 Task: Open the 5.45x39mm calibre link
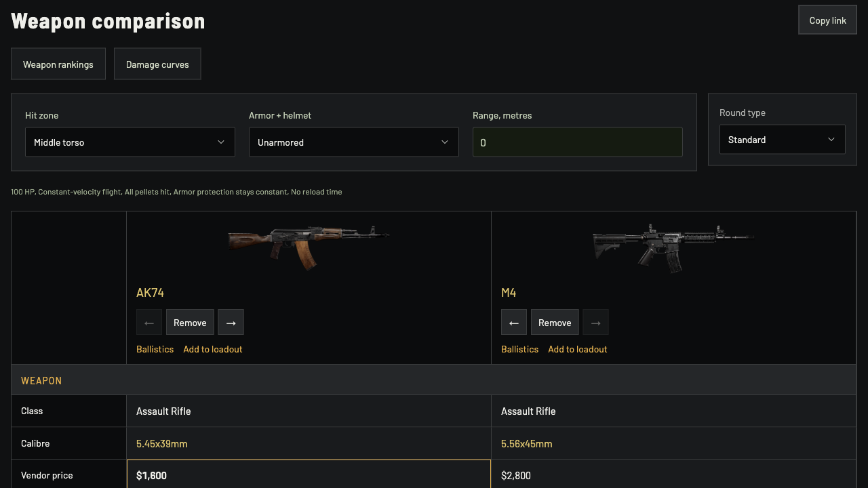[162, 444]
